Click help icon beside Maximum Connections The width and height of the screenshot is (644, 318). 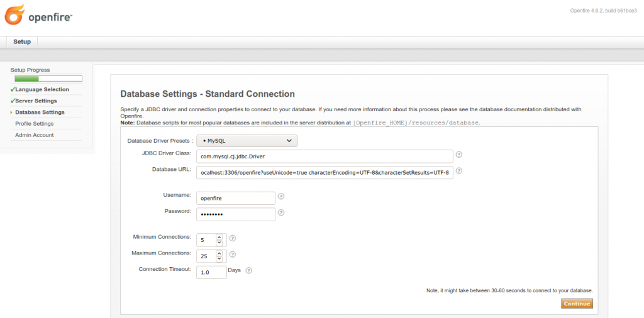click(233, 255)
